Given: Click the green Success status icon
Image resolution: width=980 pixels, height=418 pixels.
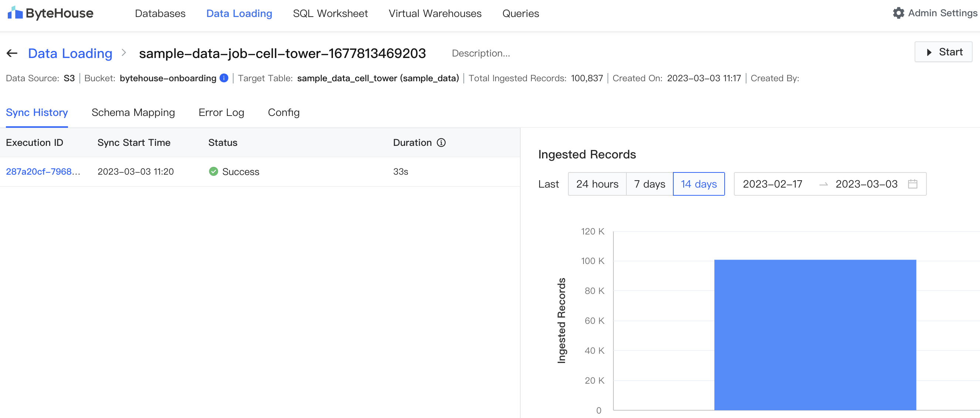Looking at the screenshot, I should coord(214,171).
